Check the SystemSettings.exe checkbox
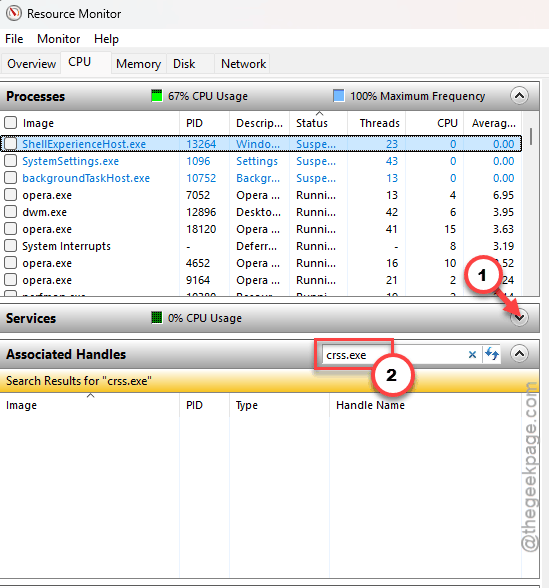The image size is (549, 588). click(10, 160)
